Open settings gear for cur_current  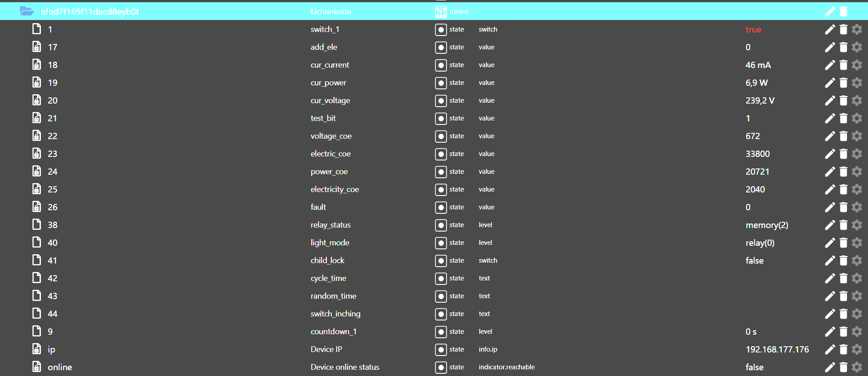coord(857,65)
